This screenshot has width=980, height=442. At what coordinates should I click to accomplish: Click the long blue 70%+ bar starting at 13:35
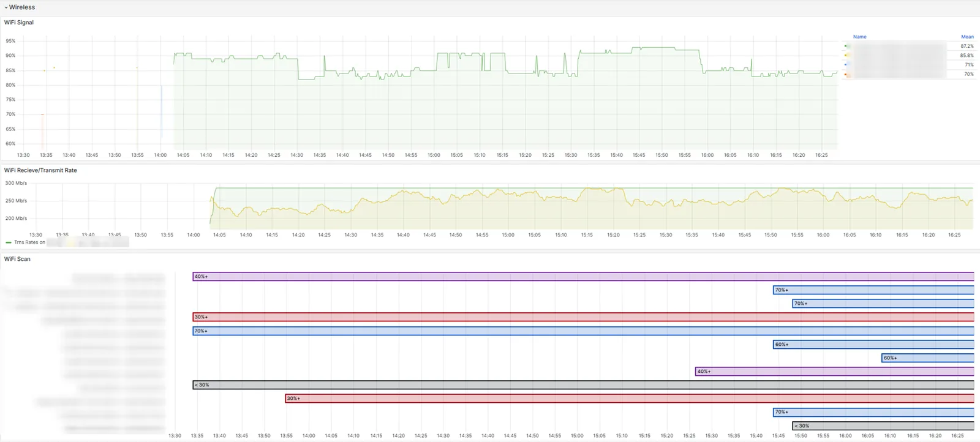click(583, 331)
